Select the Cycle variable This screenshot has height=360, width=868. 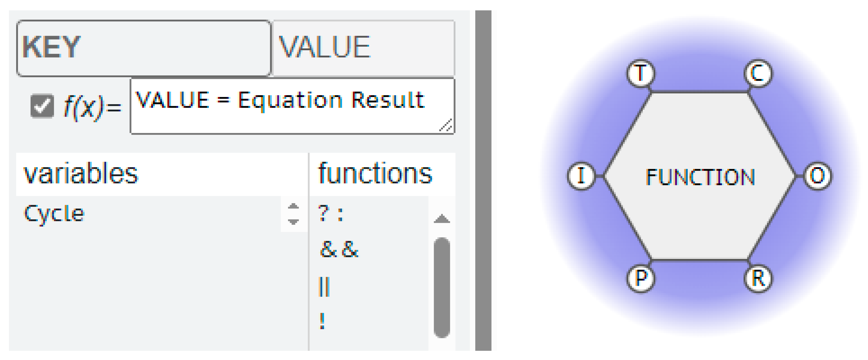click(54, 214)
